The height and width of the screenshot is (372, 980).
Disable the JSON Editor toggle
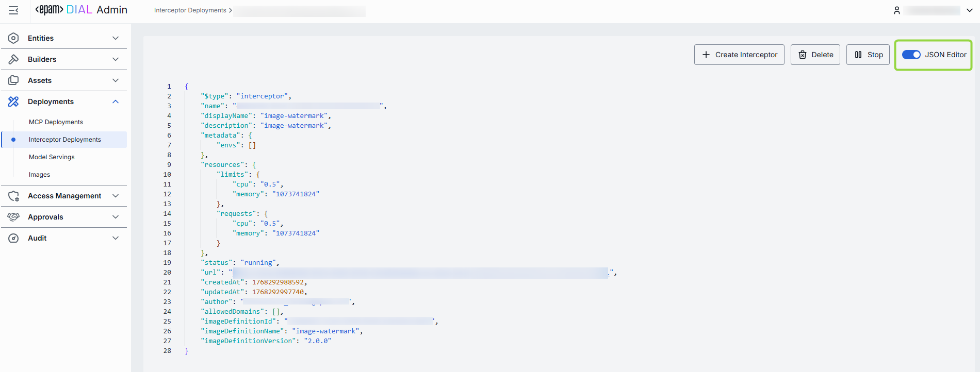[911, 55]
